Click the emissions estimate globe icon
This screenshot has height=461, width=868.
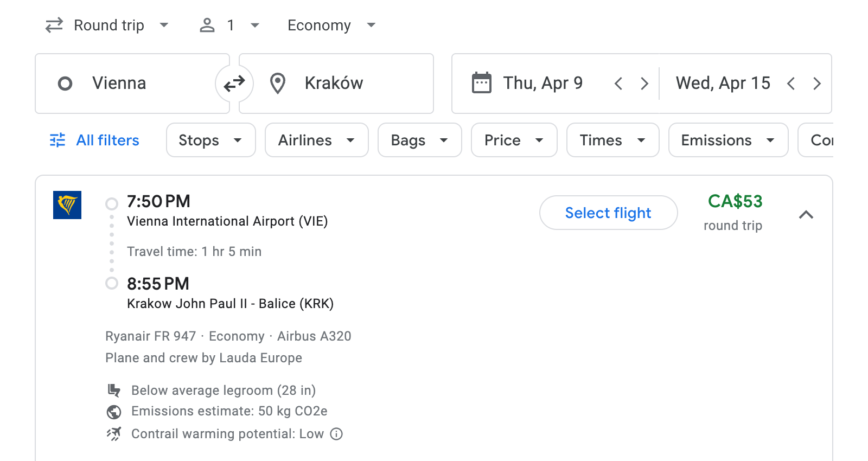pyautogui.click(x=113, y=411)
